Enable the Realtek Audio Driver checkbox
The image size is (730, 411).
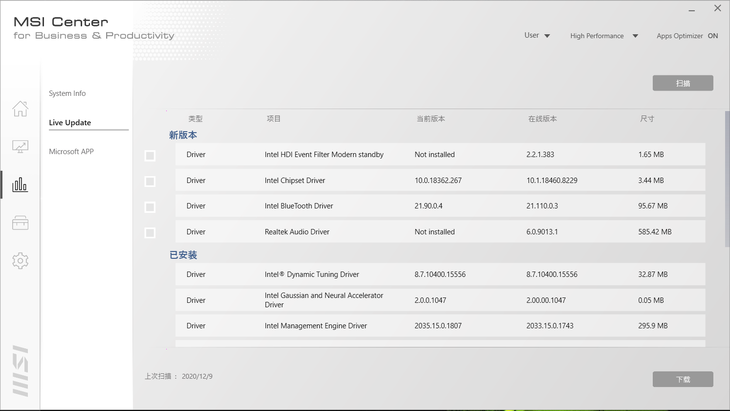tap(150, 233)
